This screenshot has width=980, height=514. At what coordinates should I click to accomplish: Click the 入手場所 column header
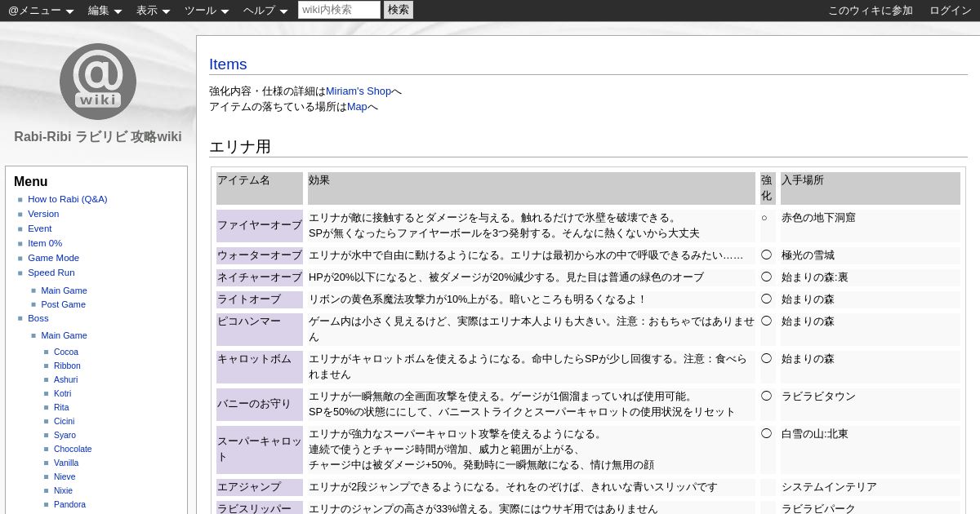click(x=871, y=188)
